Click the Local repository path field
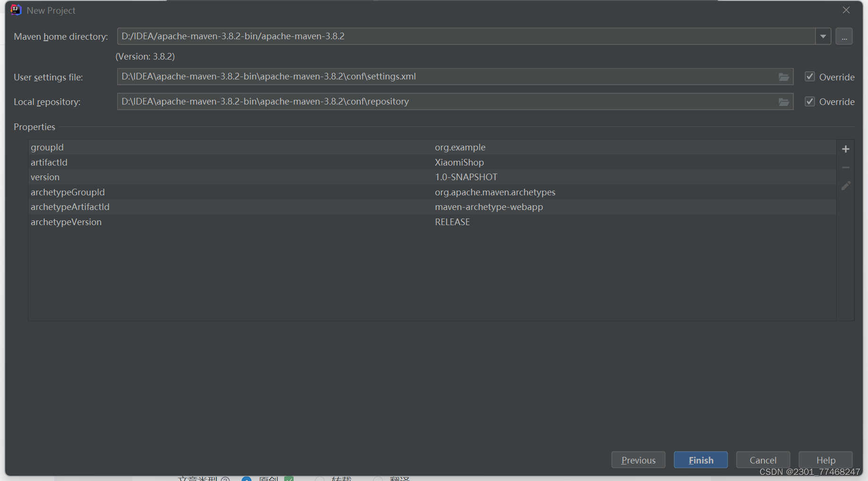The height and width of the screenshot is (481, 868). coord(455,102)
